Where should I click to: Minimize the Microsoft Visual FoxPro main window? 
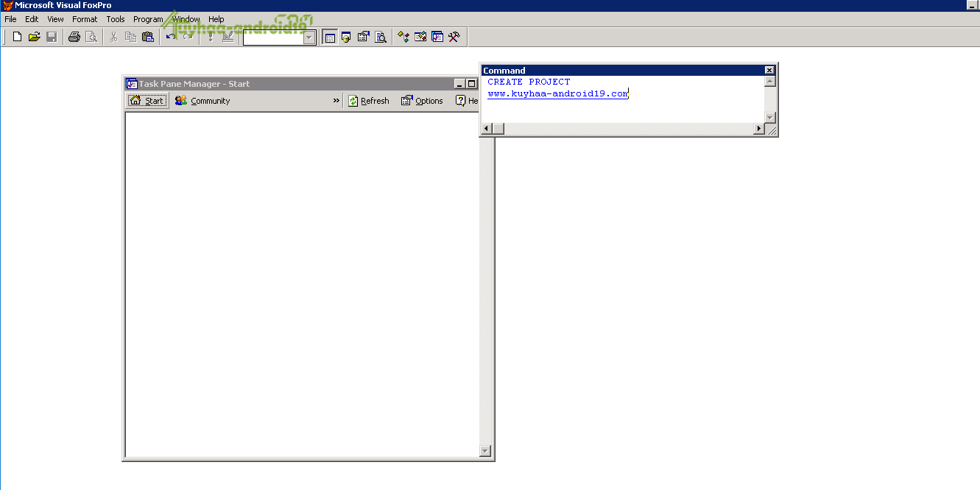click(972, 5)
